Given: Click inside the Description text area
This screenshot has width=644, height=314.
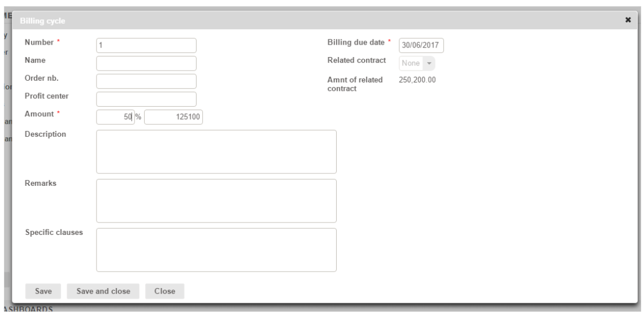Looking at the screenshot, I should [x=216, y=151].
